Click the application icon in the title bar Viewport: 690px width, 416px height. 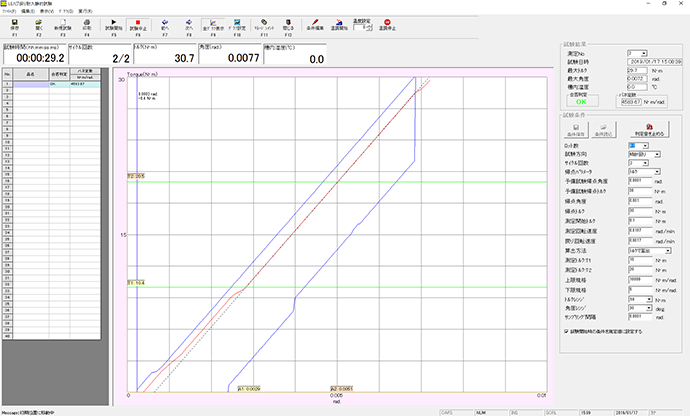pos(4,3)
